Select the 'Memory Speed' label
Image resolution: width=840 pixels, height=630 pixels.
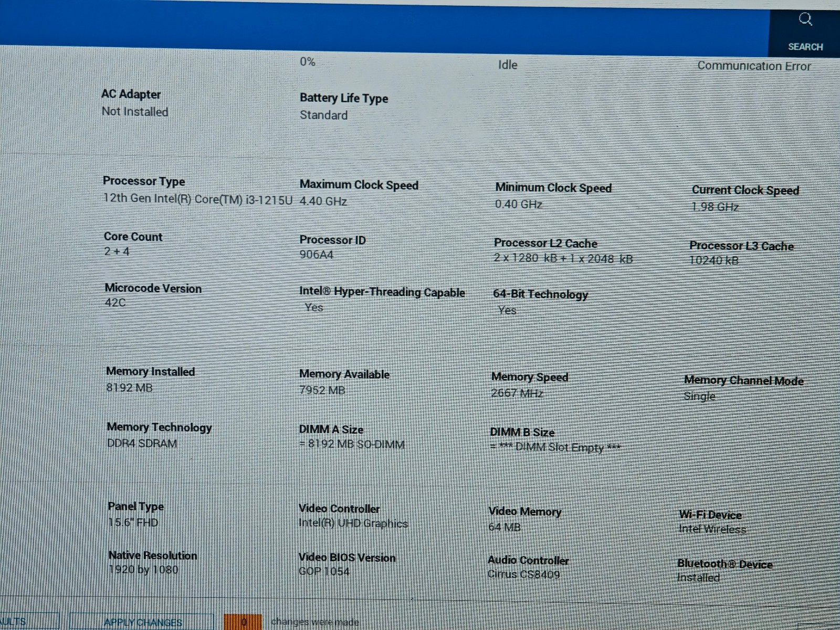click(530, 377)
